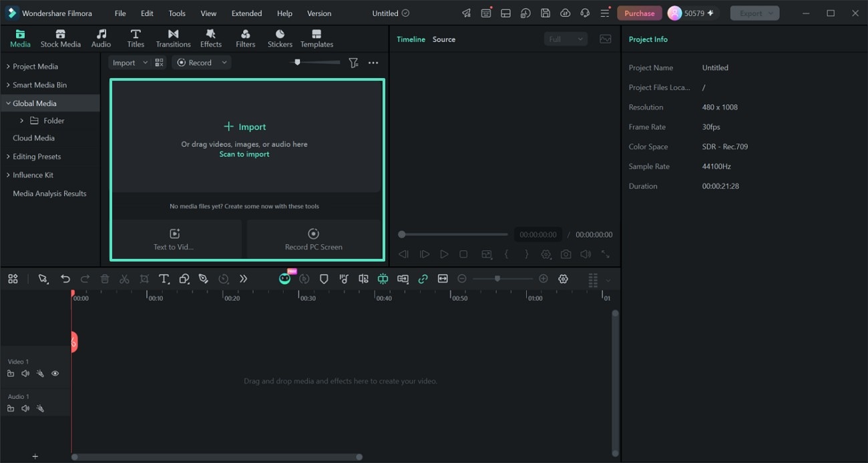Click Record PC Screen tile
868x463 pixels.
[313, 240]
